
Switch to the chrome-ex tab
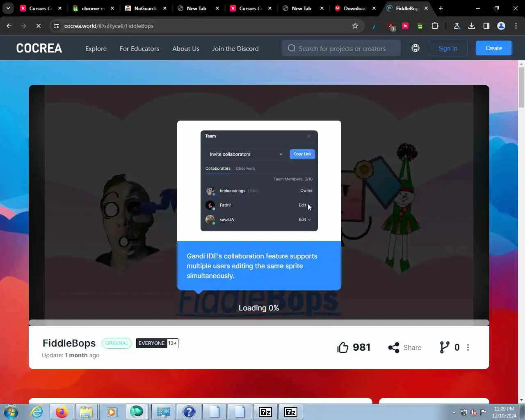(93, 8)
